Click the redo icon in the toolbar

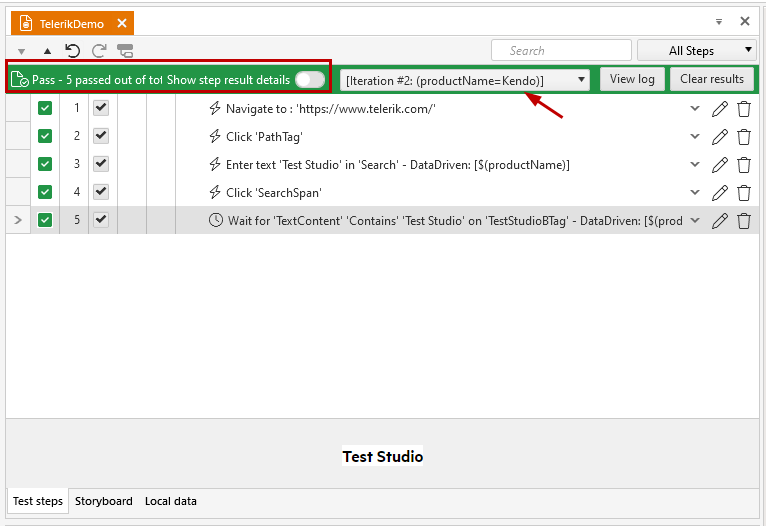[x=99, y=50]
